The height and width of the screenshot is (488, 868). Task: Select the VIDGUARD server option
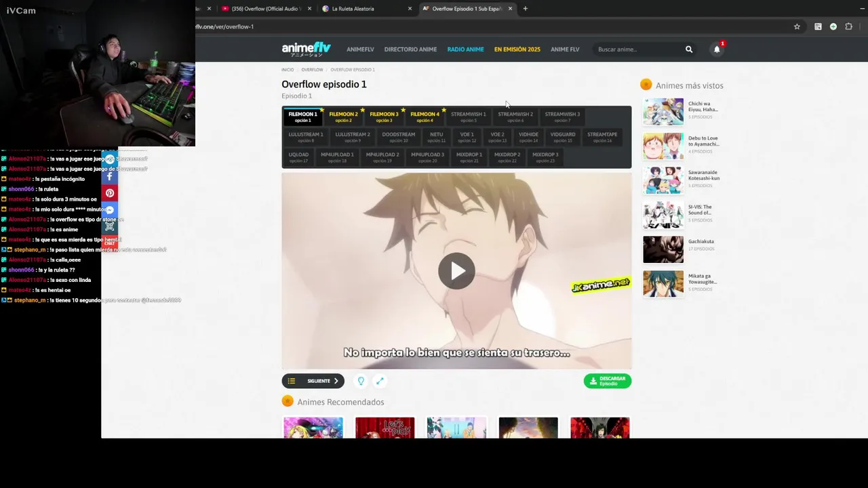click(563, 137)
